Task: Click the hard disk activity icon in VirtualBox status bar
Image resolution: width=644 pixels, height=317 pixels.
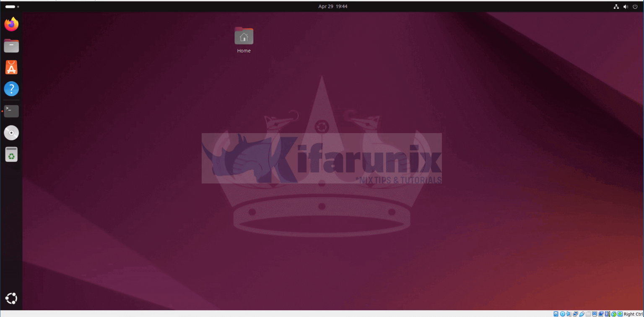Action: click(x=556, y=314)
